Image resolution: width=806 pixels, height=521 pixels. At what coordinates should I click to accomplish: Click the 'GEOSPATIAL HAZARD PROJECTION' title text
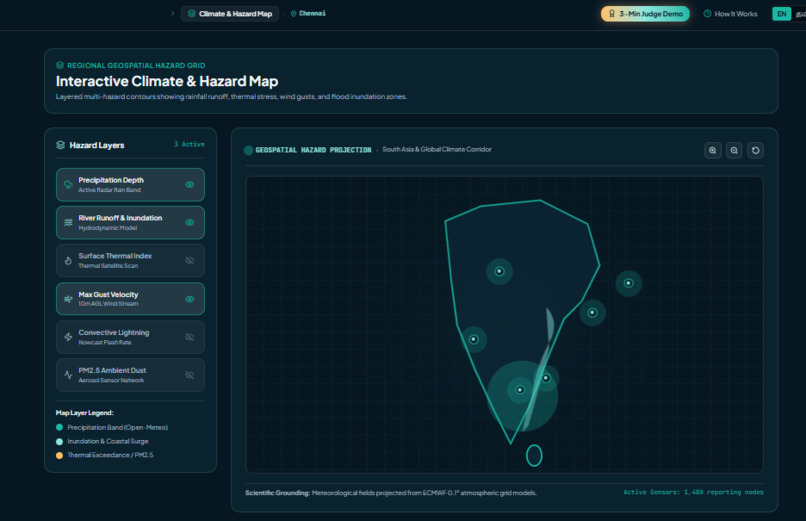pos(313,150)
